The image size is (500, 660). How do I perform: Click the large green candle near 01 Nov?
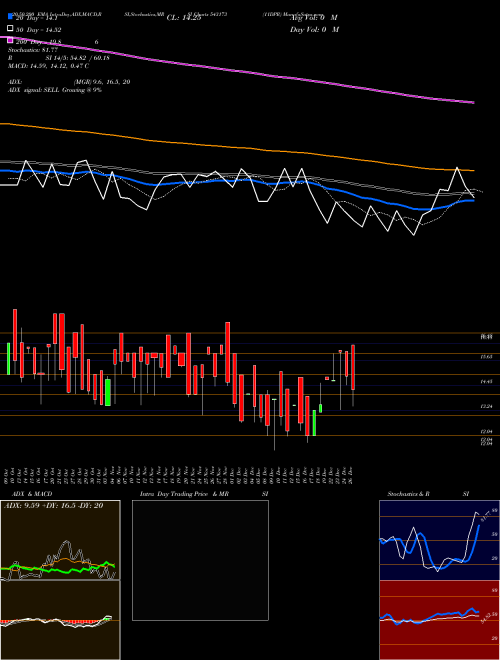(108, 392)
